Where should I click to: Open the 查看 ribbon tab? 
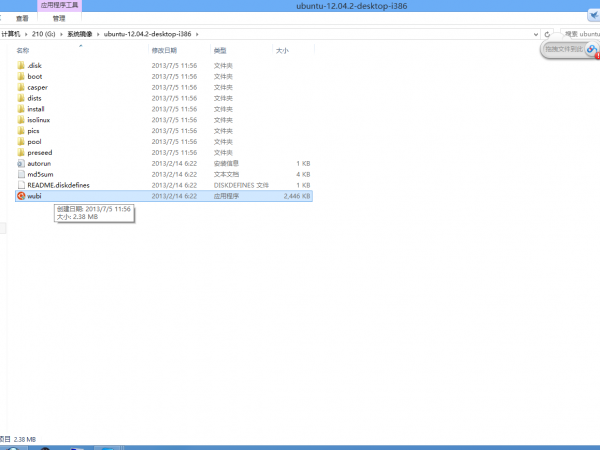point(22,18)
